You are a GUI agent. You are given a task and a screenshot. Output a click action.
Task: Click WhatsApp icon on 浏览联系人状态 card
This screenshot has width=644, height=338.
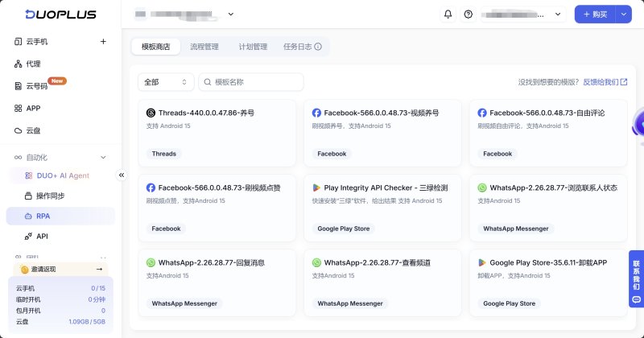(x=482, y=188)
